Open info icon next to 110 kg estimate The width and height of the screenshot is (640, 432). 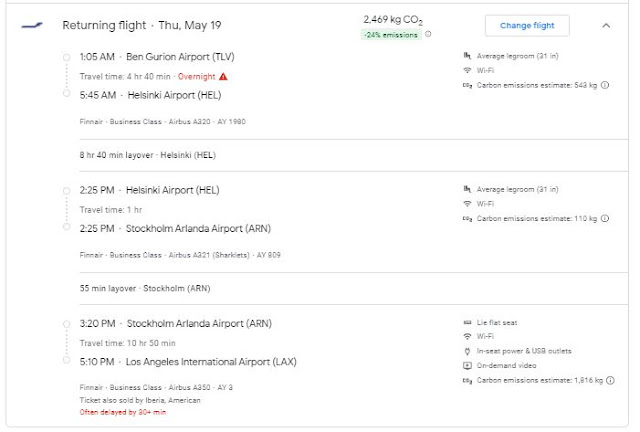[606, 218]
